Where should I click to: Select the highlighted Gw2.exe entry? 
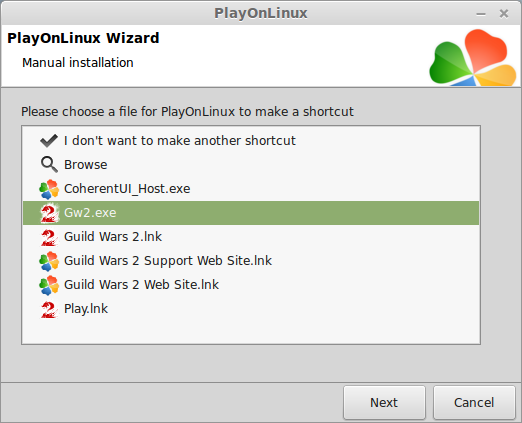coord(251,213)
